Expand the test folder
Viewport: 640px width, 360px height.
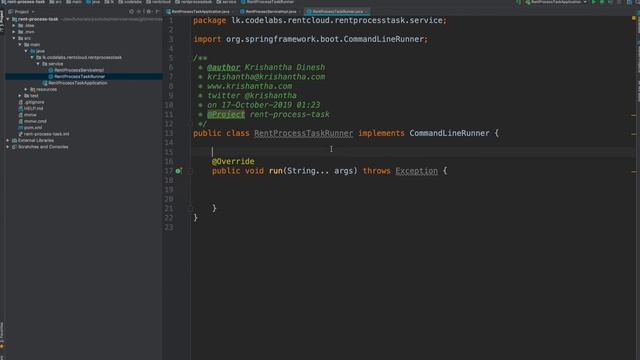click(x=20, y=96)
